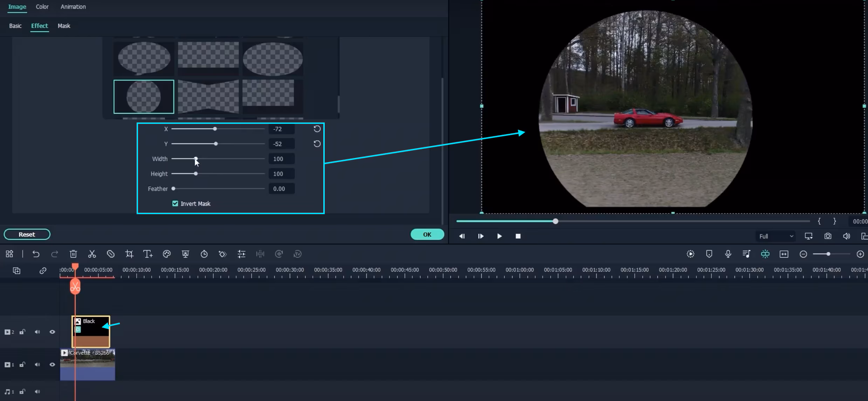Hide video track 2 with the eye icon
The width and height of the screenshot is (868, 401).
[x=52, y=332]
